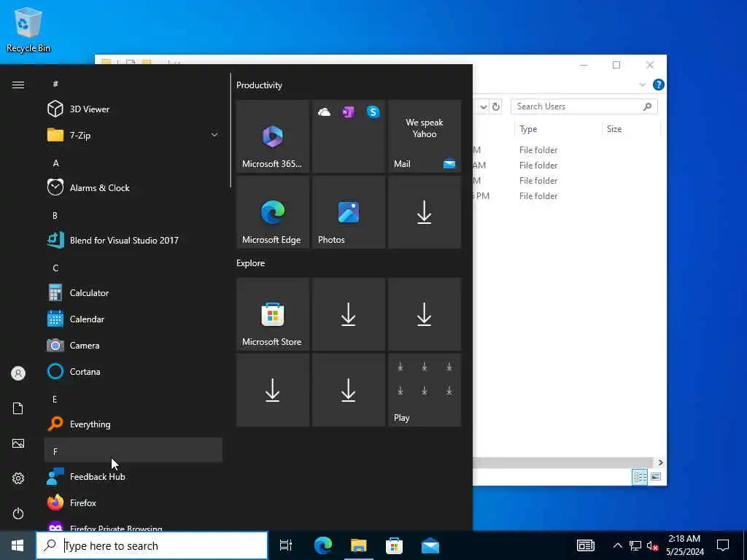Open the user account icon in Start

18,373
